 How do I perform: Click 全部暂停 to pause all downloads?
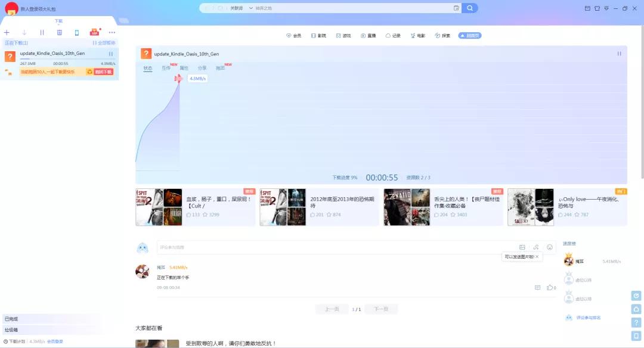104,43
